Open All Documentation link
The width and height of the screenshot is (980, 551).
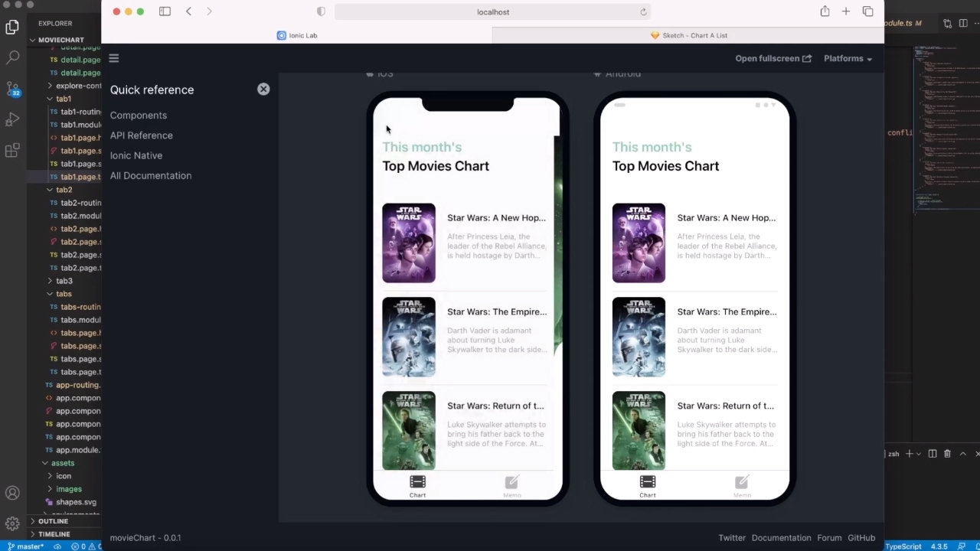point(151,175)
